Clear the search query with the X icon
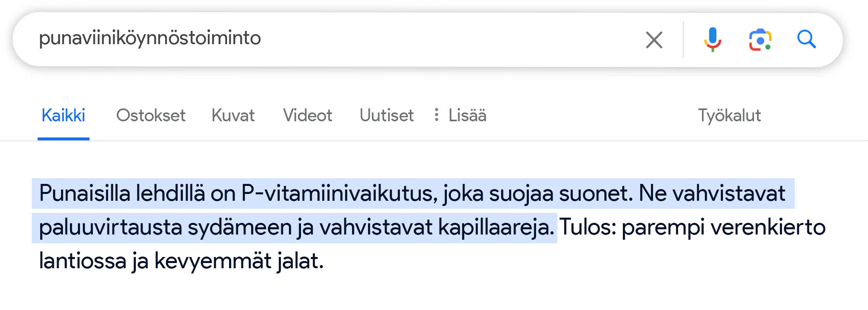This screenshot has width=868, height=310. 654,40
